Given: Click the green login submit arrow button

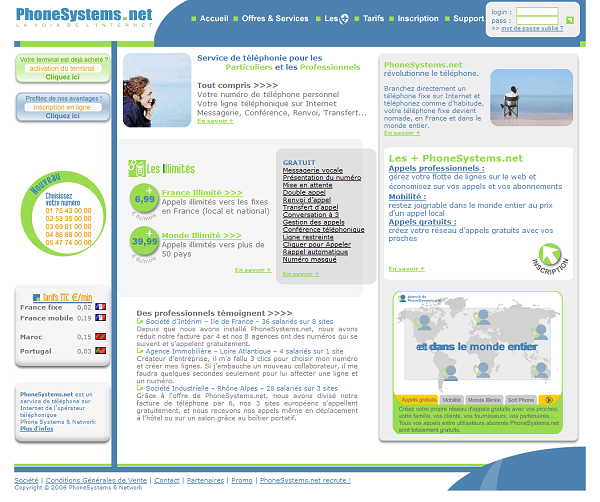Looking at the screenshot, I should coord(569,20).
